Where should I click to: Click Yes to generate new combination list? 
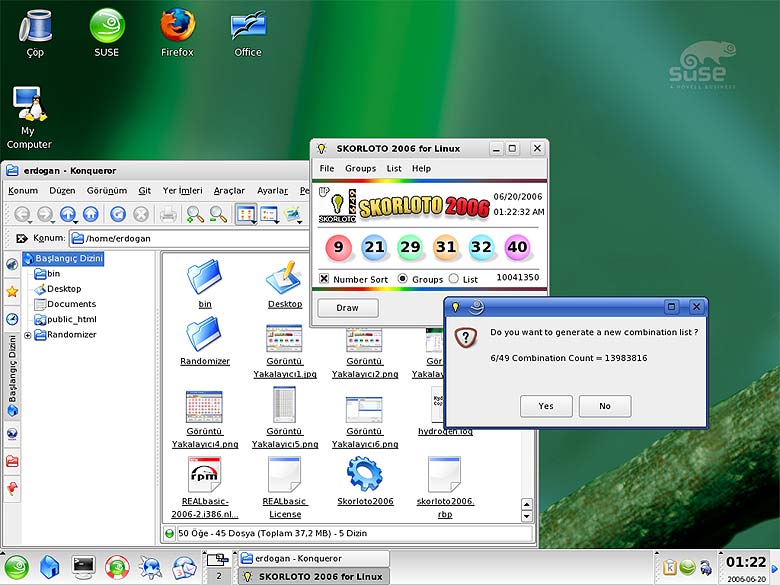pyautogui.click(x=545, y=406)
